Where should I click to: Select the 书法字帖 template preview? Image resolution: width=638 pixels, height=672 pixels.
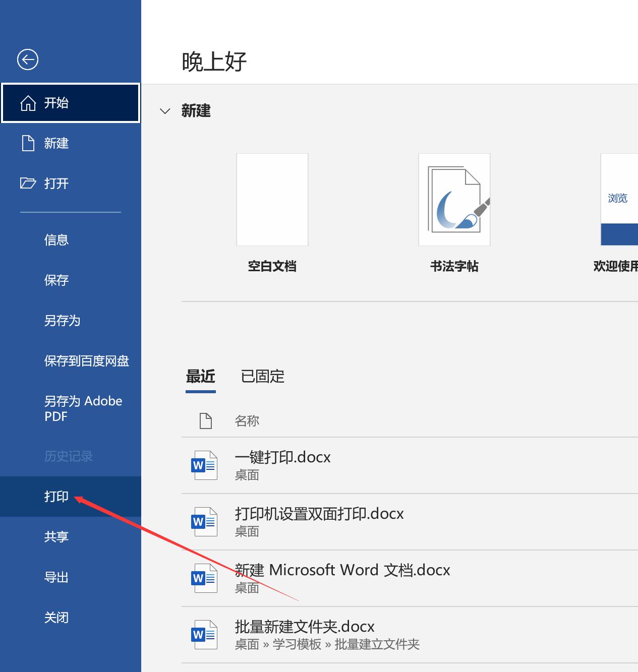tap(453, 199)
